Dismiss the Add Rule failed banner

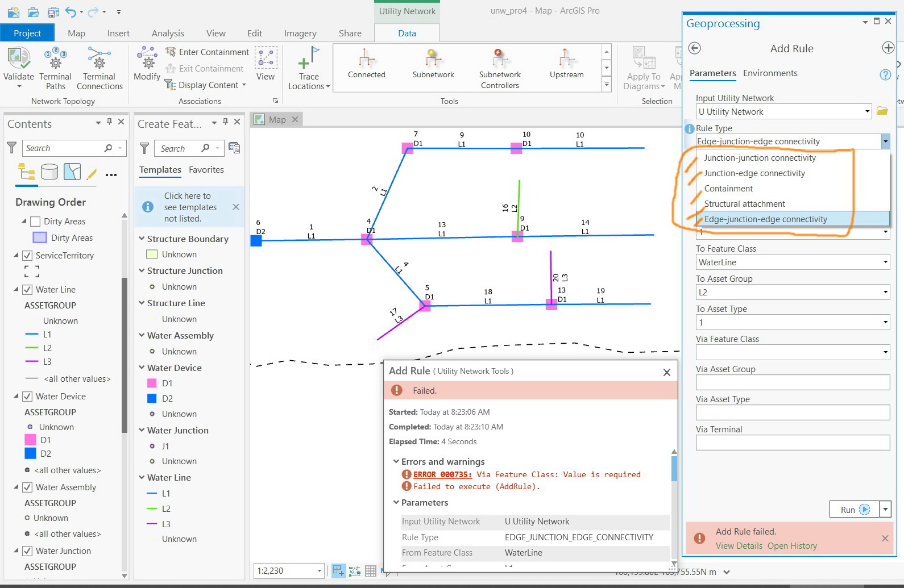885,538
